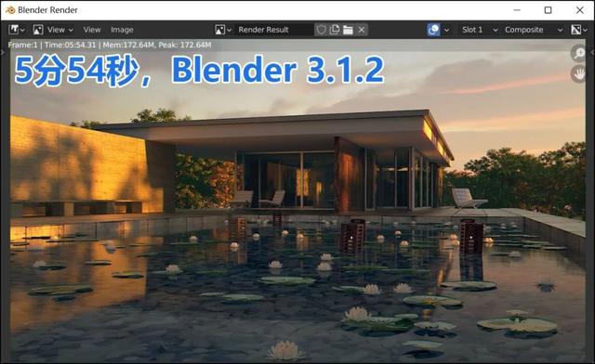
Task: Click the Render Result name field
Action: [274, 30]
